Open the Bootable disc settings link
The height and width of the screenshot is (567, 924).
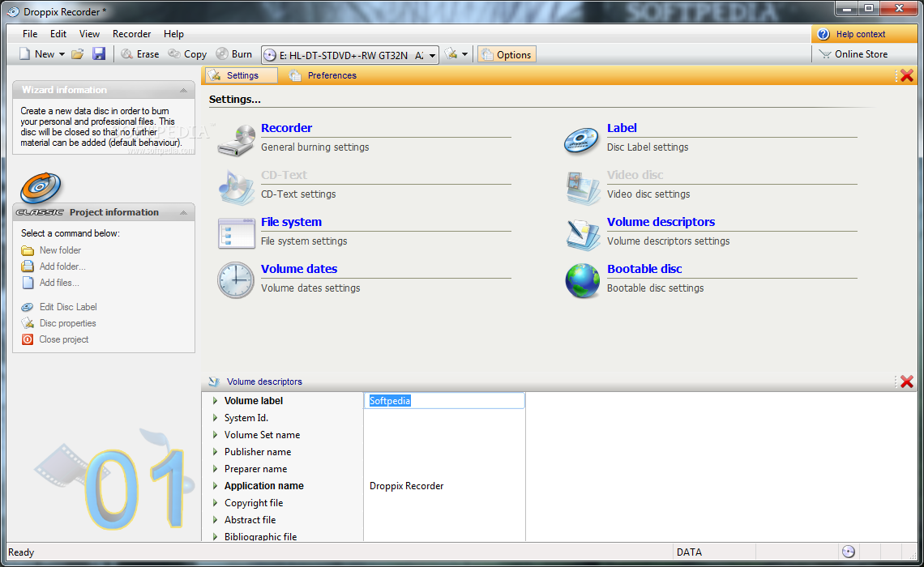(644, 269)
